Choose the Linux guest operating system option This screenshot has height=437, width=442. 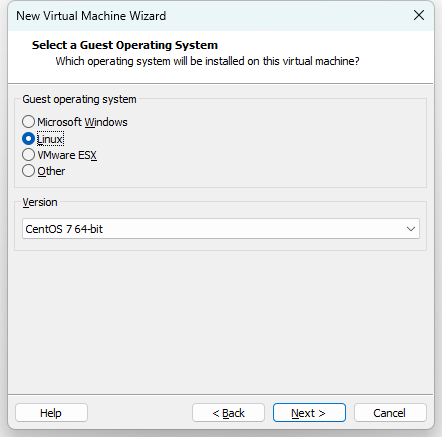click(x=28, y=139)
